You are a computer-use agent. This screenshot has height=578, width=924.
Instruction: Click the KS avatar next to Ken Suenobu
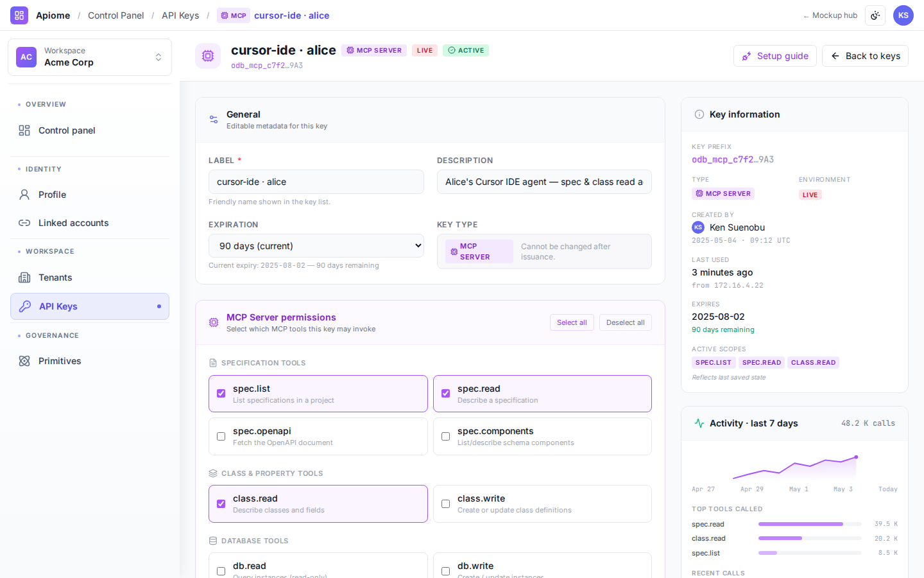pyautogui.click(x=698, y=227)
